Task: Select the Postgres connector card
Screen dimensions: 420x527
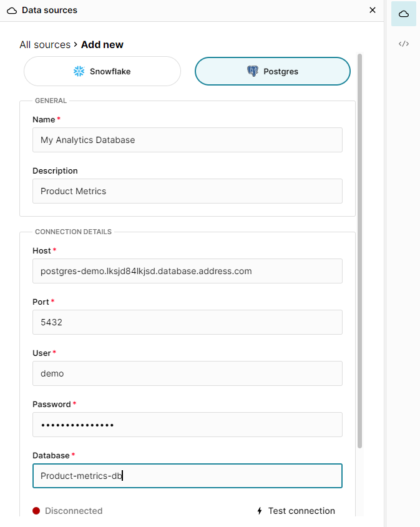Action: click(272, 71)
